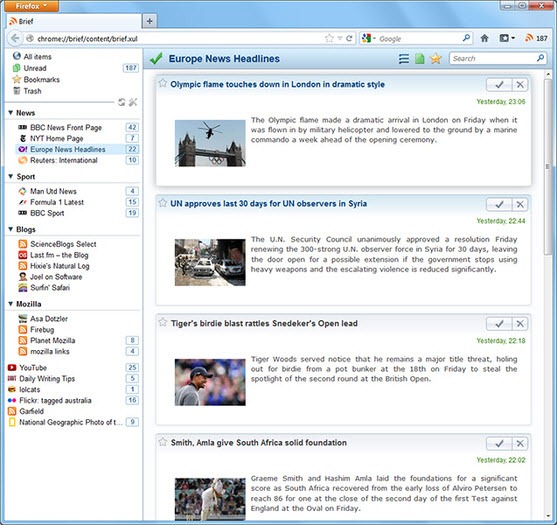
Task: Open a new tab with plus button
Action: tap(150, 21)
